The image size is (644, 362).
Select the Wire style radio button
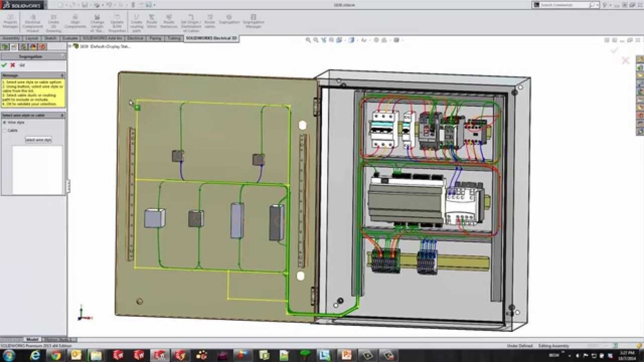5,122
